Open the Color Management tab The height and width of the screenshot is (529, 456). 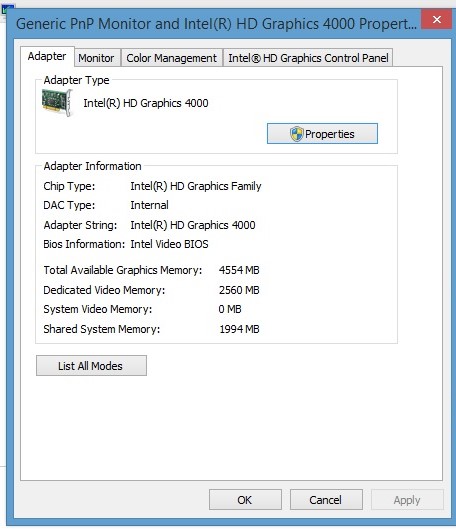click(x=171, y=58)
